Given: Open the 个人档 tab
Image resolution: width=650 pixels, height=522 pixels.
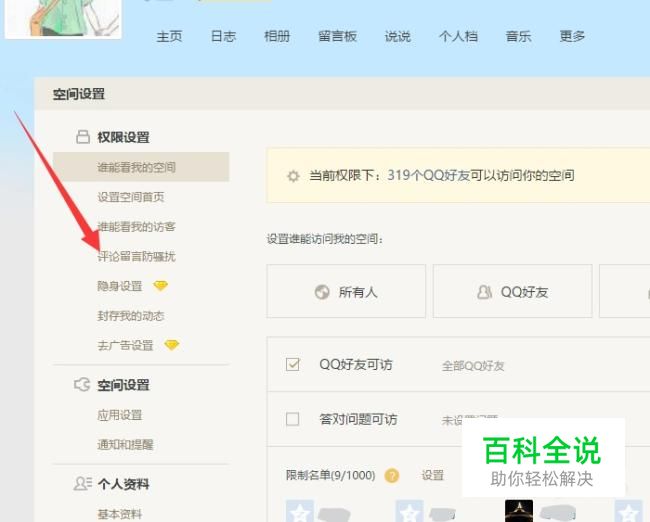Looking at the screenshot, I should click(x=458, y=36).
